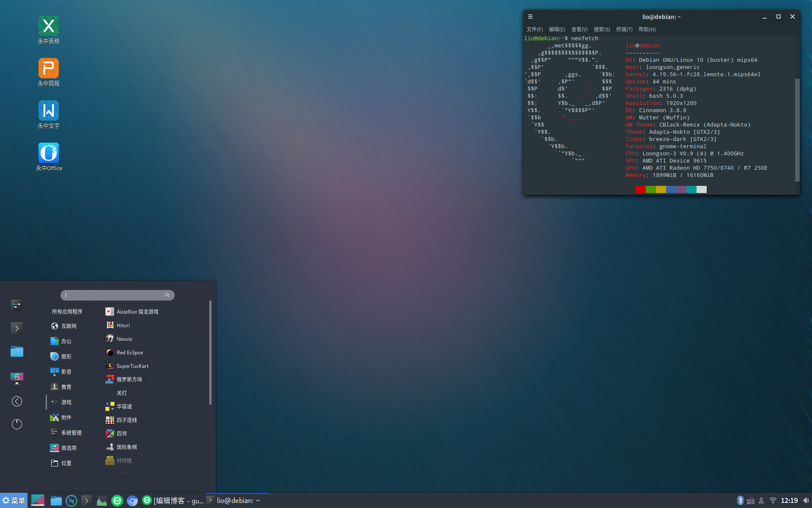Screen dimensions: 812x508
Task: Open the volume control in the tray
Action: point(806,500)
